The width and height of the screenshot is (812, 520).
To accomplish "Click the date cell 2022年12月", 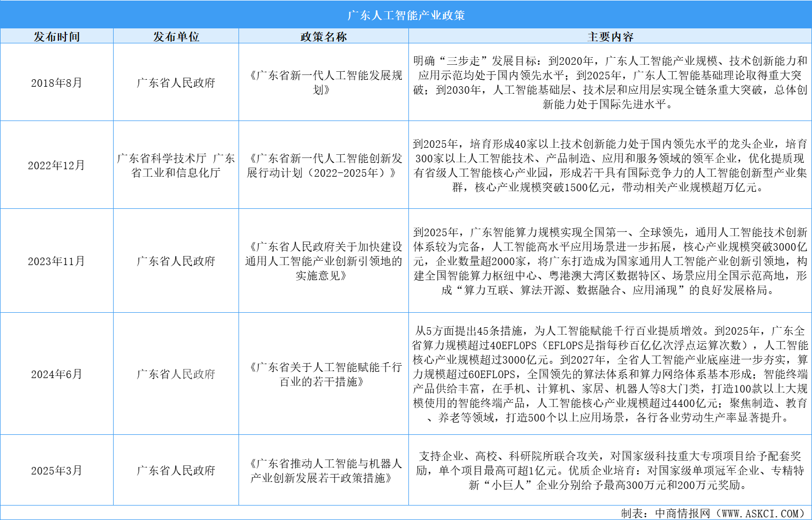I will coord(57,165).
